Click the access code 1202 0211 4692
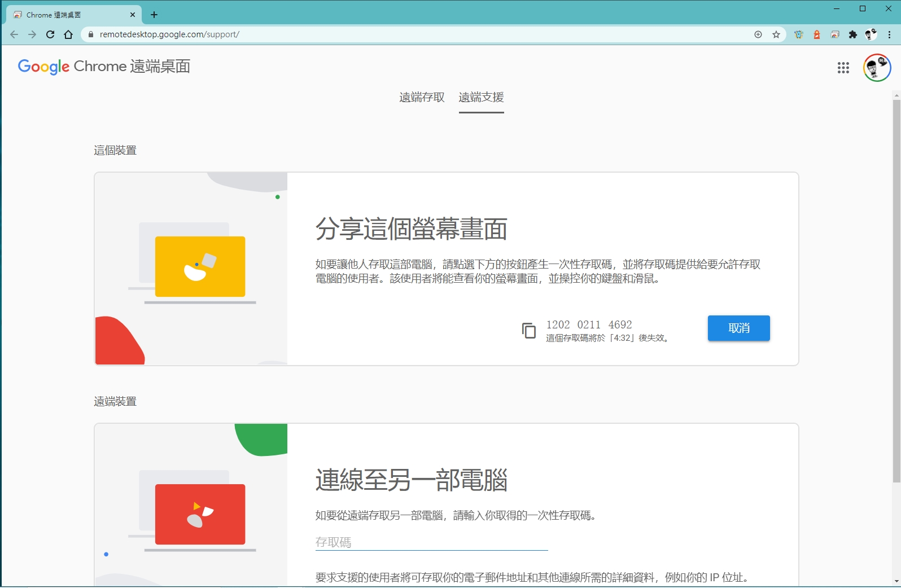Screen dimensions: 901x588 tap(589, 324)
